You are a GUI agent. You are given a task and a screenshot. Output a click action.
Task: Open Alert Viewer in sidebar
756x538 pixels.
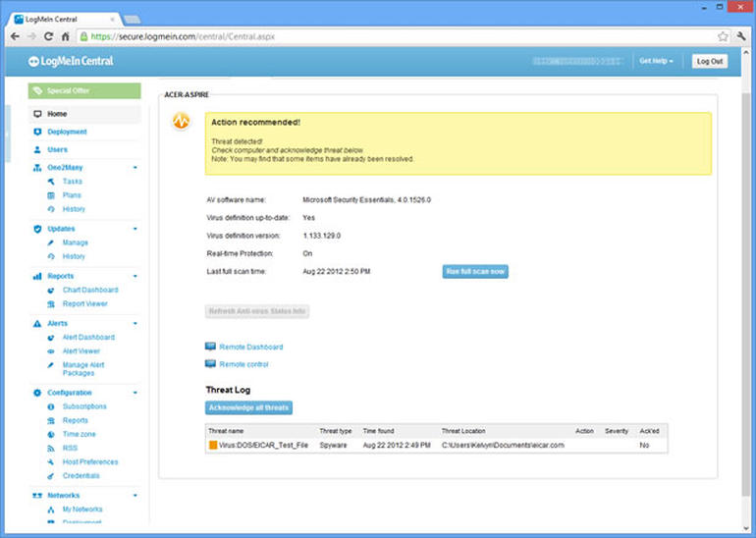81,350
